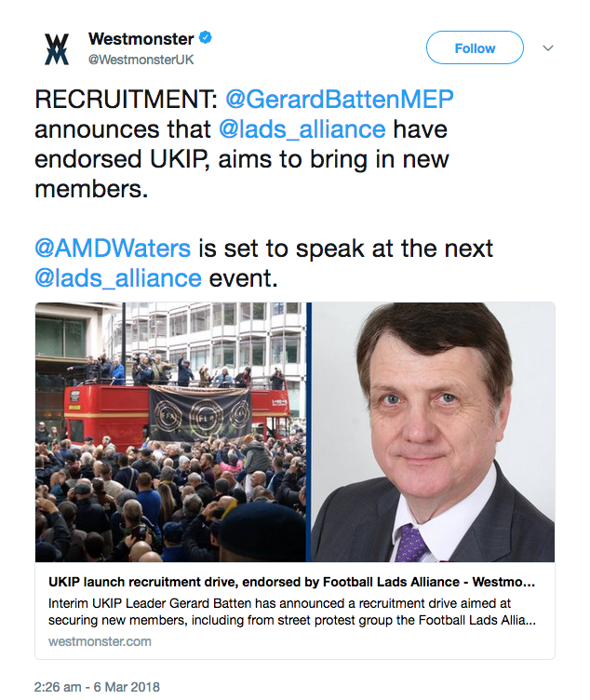Open the Westmonster display name link
Viewport: 590px width, 700px height.
click(x=141, y=39)
